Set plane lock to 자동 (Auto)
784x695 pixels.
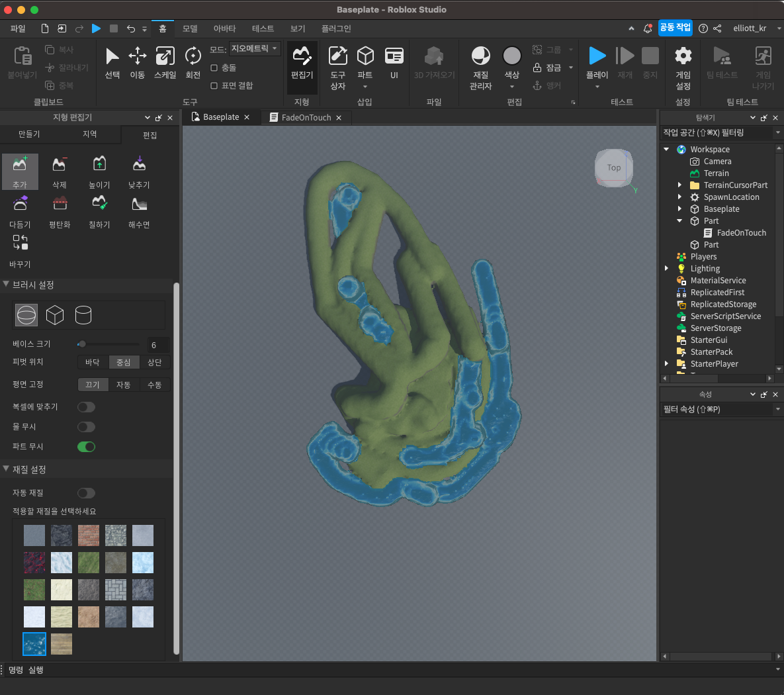click(x=124, y=385)
